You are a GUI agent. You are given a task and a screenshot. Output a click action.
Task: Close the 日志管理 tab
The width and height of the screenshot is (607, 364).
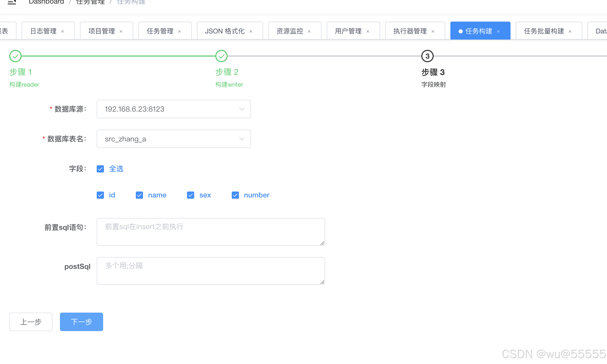coord(63,31)
